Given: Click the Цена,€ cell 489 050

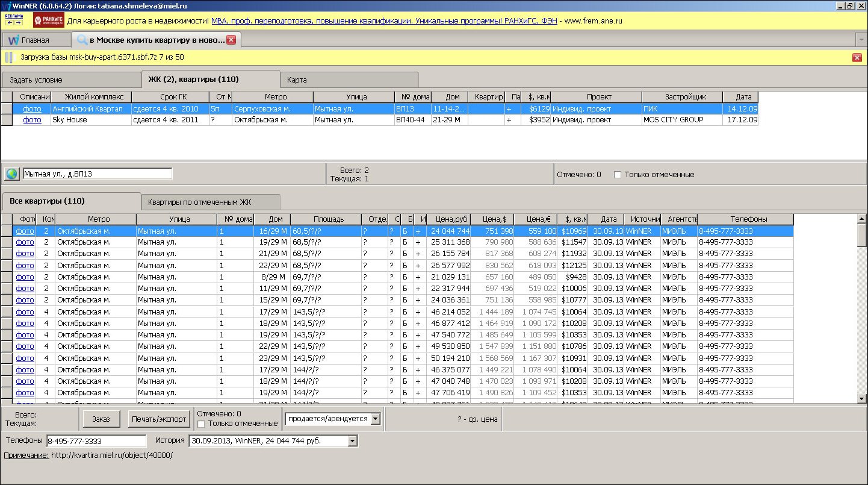Looking at the screenshot, I should pos(536,277).
